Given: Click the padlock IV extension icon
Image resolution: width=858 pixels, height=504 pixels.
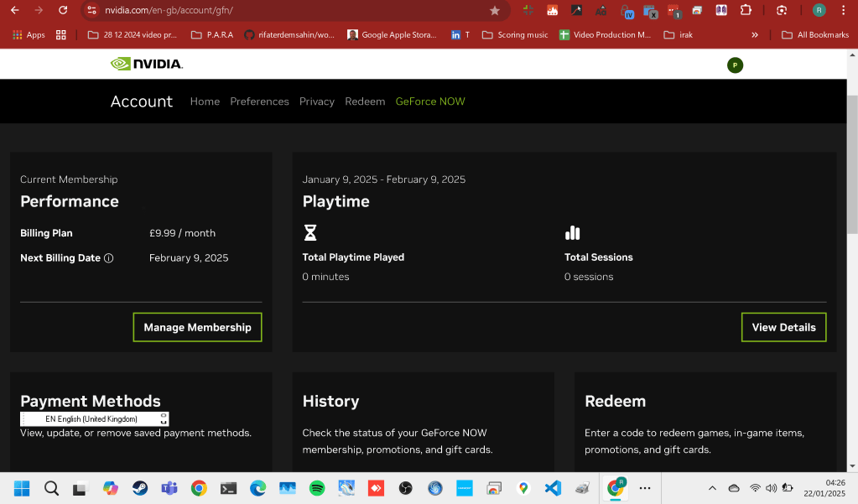Looking at the screenshot, I should [x=627, y=11].
